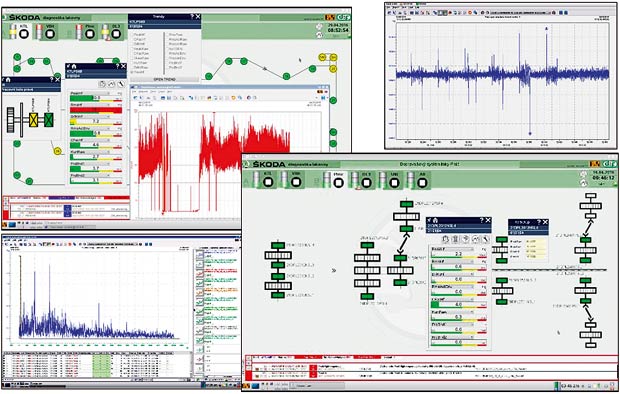Open help with the ? icon in the Trendy dialog
Image resolution: width=620 pixels, height=394 pixels.
[x=192, y=17]
